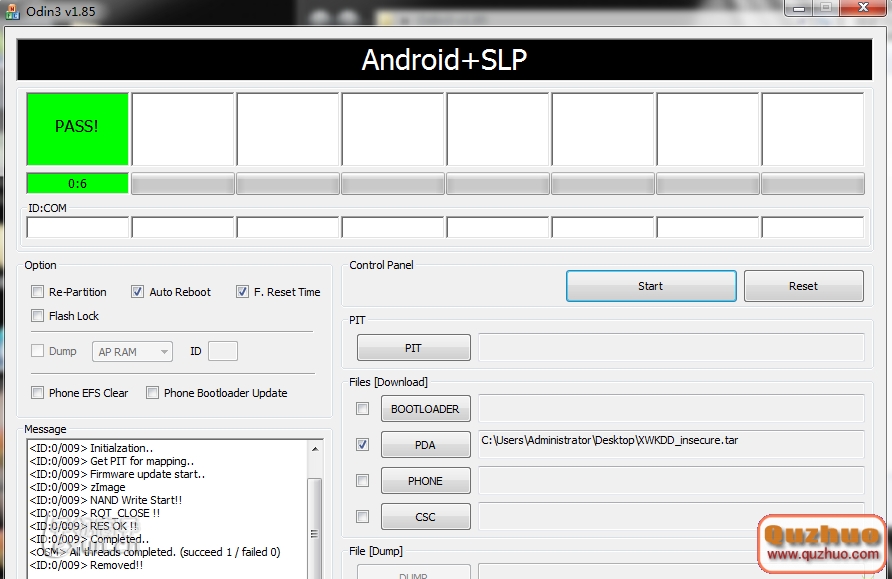Screen dimensions: 892x579
Task: Select the 'zImage' log line
Action: 77,487
